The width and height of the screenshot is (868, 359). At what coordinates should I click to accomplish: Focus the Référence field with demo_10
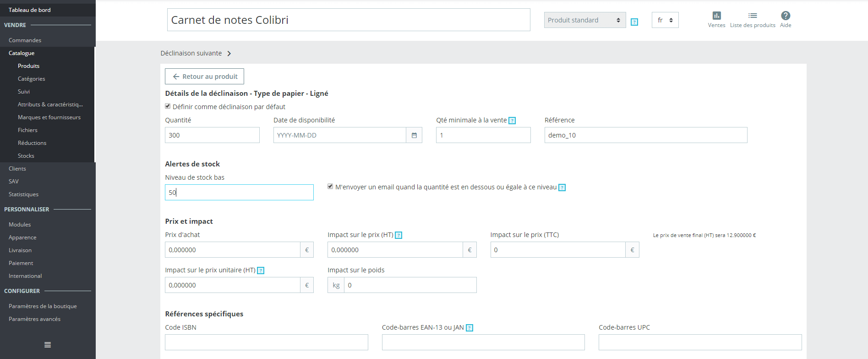pyautogui.click(x=645, y=135)
